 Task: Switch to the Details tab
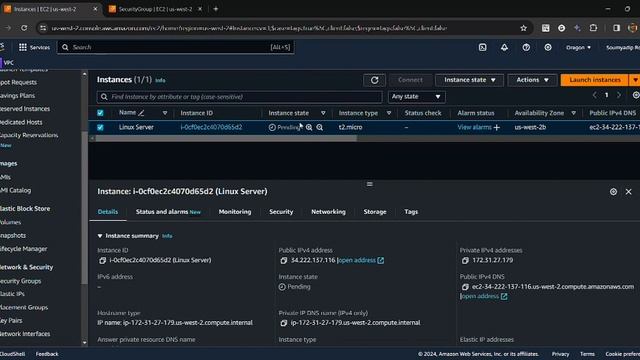[x=108, y=212]
